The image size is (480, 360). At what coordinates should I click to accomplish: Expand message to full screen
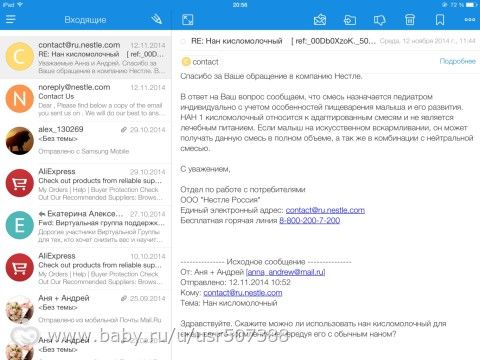coord(188,20)
